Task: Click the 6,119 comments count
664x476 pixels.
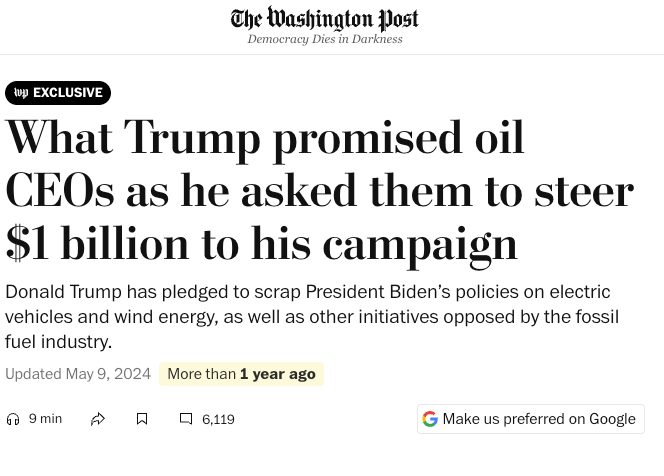Action: [x=218, y=419]
